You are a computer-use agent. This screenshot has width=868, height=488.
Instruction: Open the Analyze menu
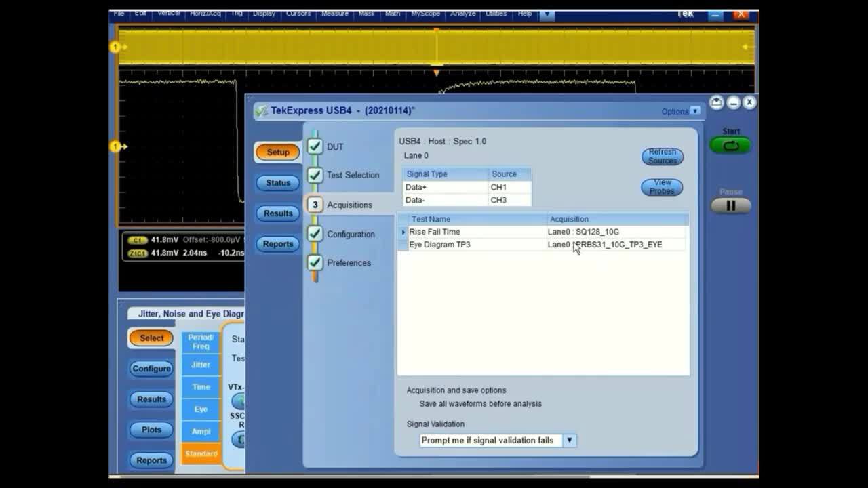[x=462, y=14]
